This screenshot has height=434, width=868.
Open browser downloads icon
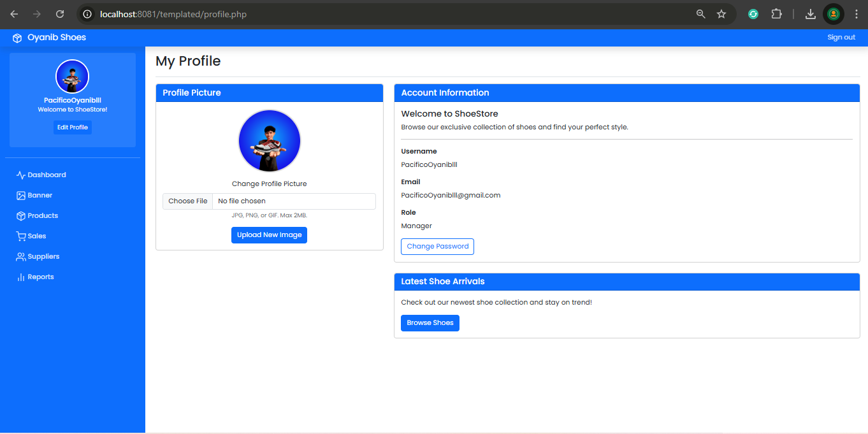(811, 14)
